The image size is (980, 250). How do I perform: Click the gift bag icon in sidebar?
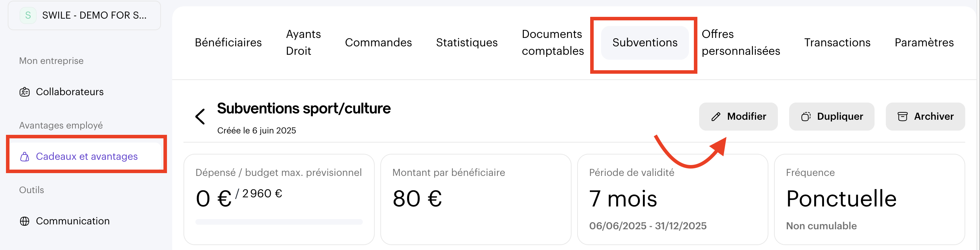coord(25,157)
